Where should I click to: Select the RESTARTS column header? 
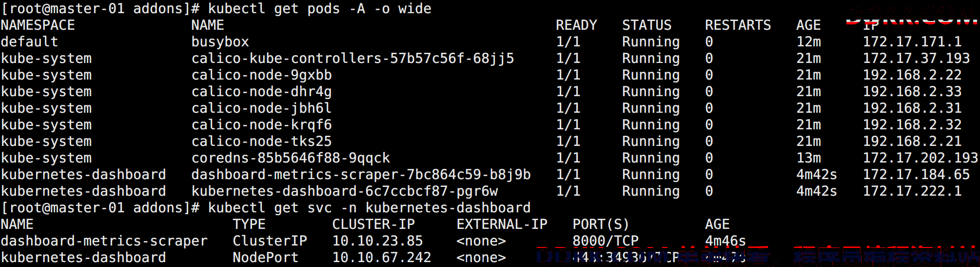point(738,25)
